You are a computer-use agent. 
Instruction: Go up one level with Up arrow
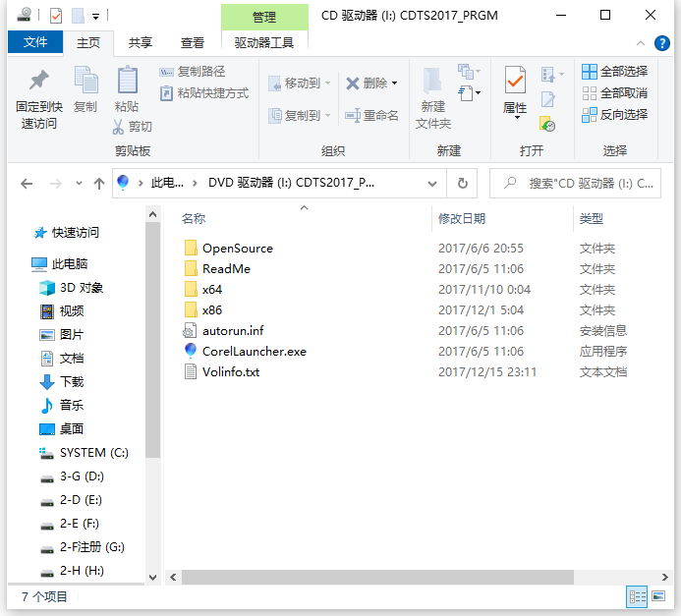click(x=99, y=184)
